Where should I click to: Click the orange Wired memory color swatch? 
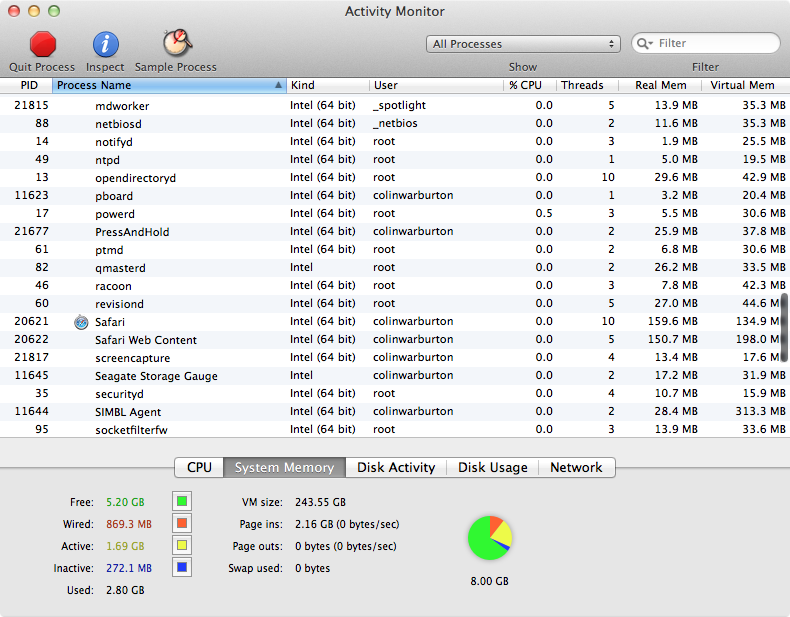(x=182, y=523)
